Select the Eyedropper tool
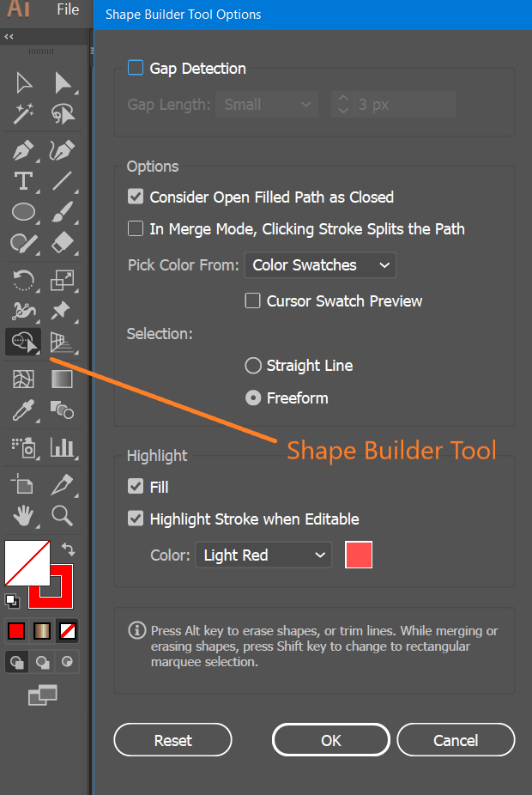The height and width of the screenshot is (795, 532). click(x=23, y=410)
